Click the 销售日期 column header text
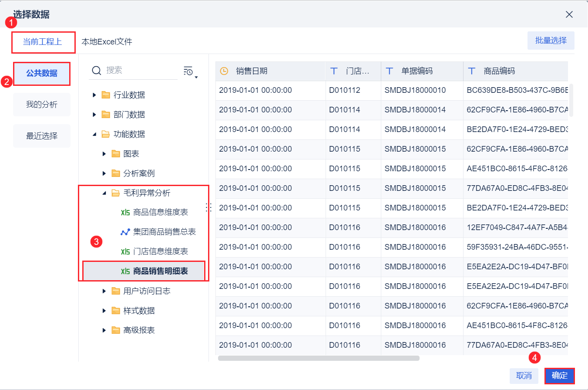 click(252, 71)
